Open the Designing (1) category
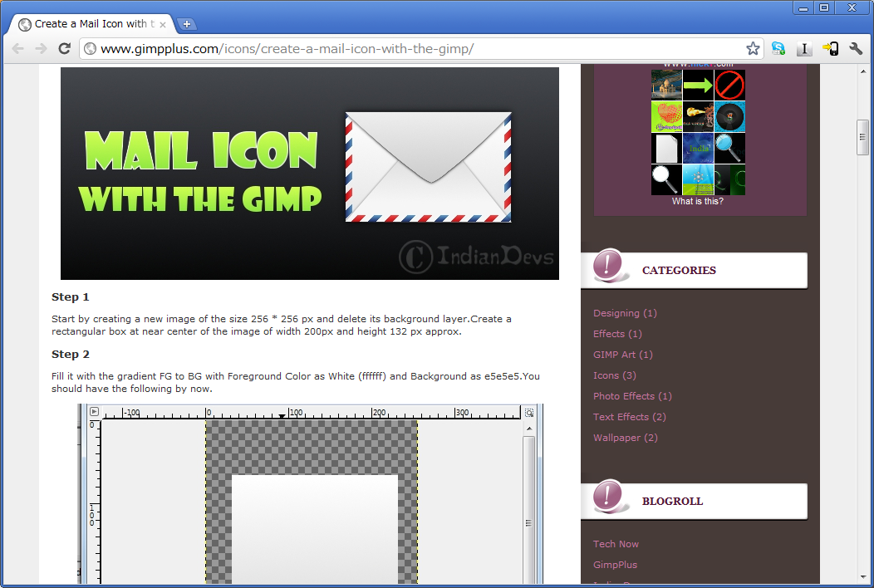The image size is (874, 588). pos(625,313)
